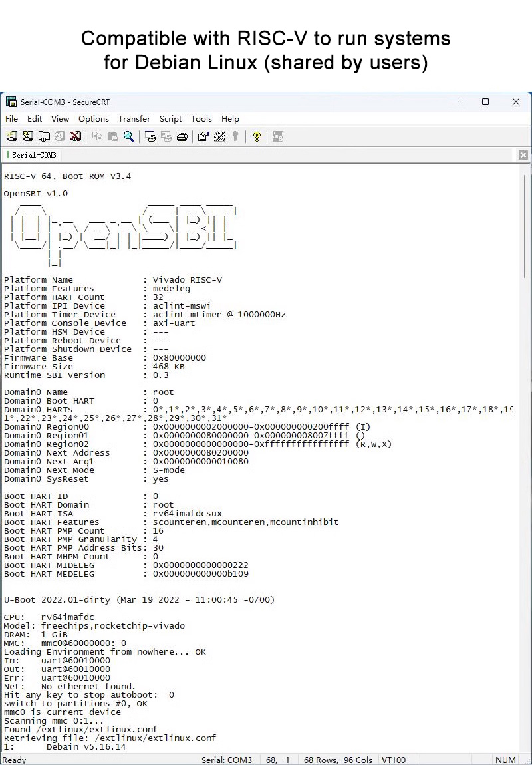Click the Disconnect session icon
This screenshot has height=765, width=532.
pos(75,136)
